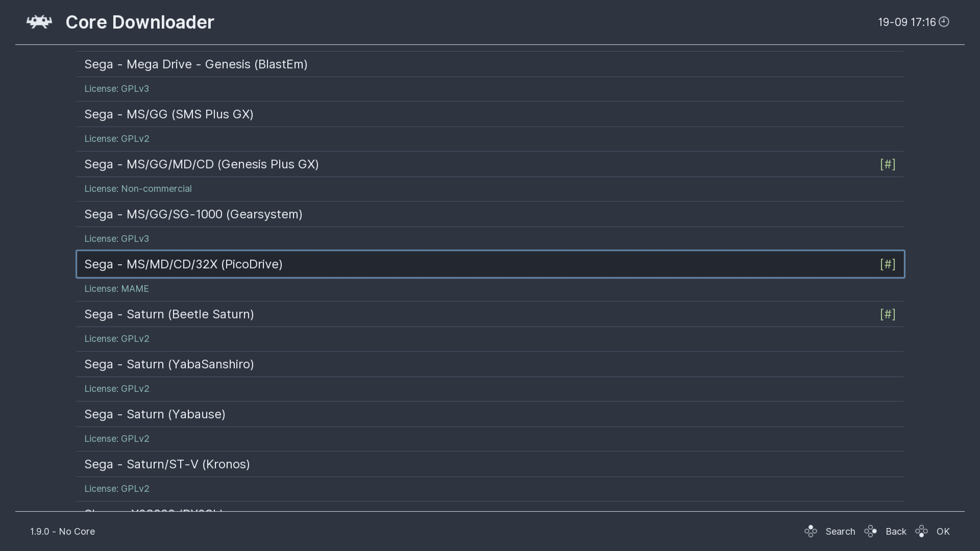The width and height of the screenshot is (980, 551).
Task: Click License: GPLv2 under SMS Plus GX
Action: (116, 139)
